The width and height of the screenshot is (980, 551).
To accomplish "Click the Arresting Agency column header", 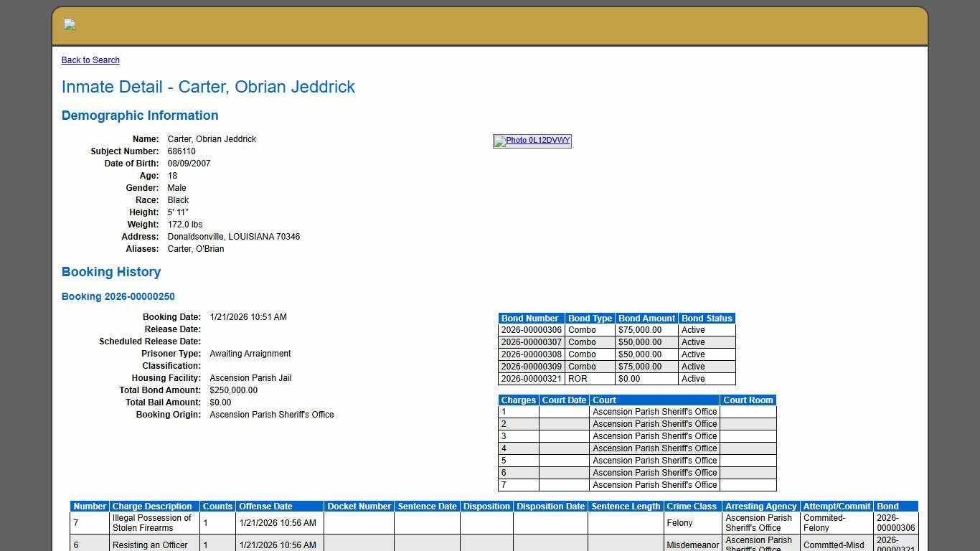I will tap(760, 507).
